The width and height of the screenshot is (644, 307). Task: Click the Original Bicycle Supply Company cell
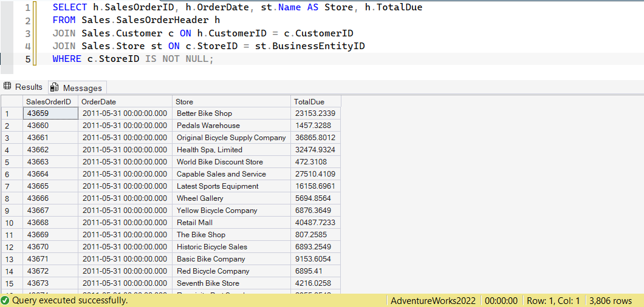point(231,138)
